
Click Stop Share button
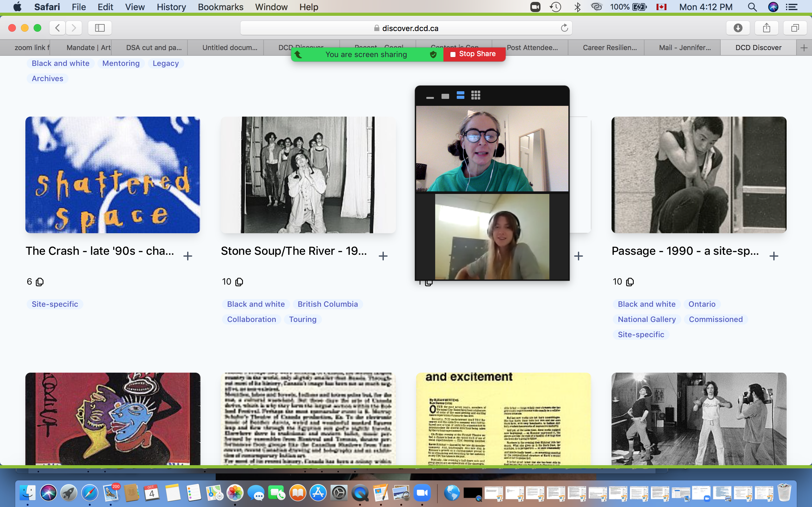click(x=474, y=54)
